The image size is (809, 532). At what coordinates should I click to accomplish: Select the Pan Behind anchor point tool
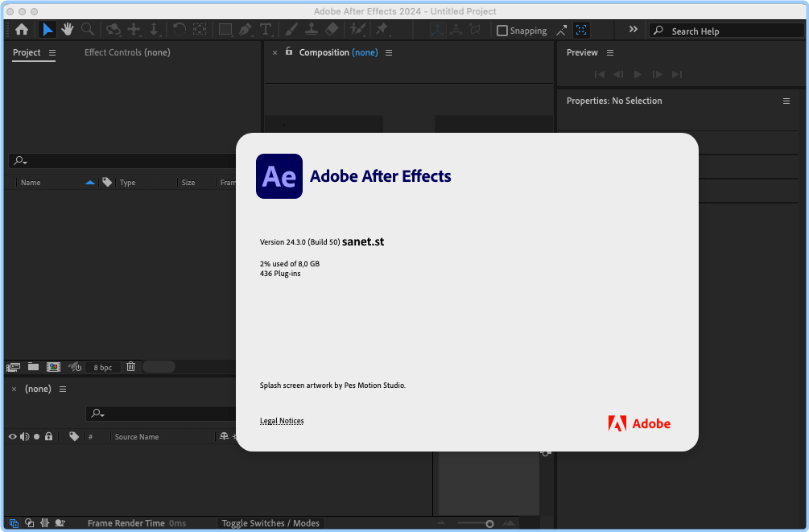coord(200,30)
